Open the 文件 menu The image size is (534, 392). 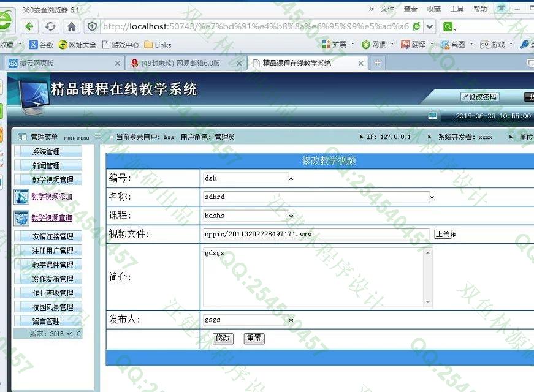point(387,9)
